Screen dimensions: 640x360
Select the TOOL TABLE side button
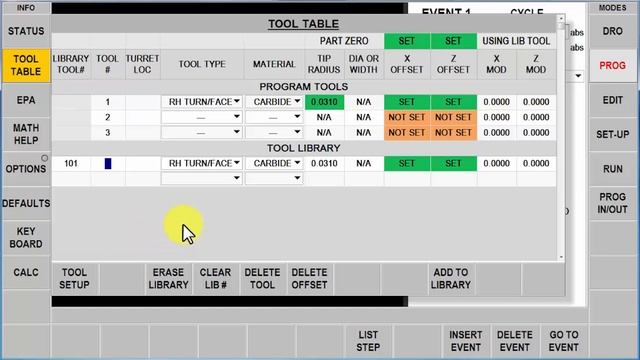point(26,65)
